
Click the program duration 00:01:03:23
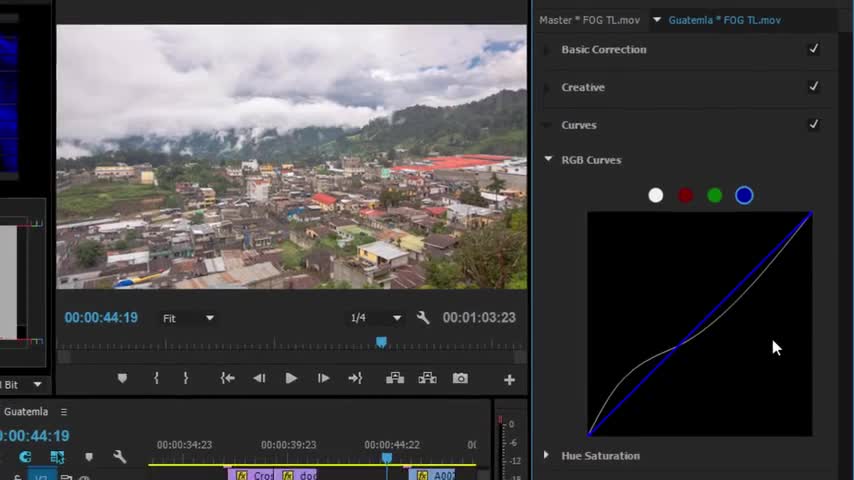coord(479,318)
